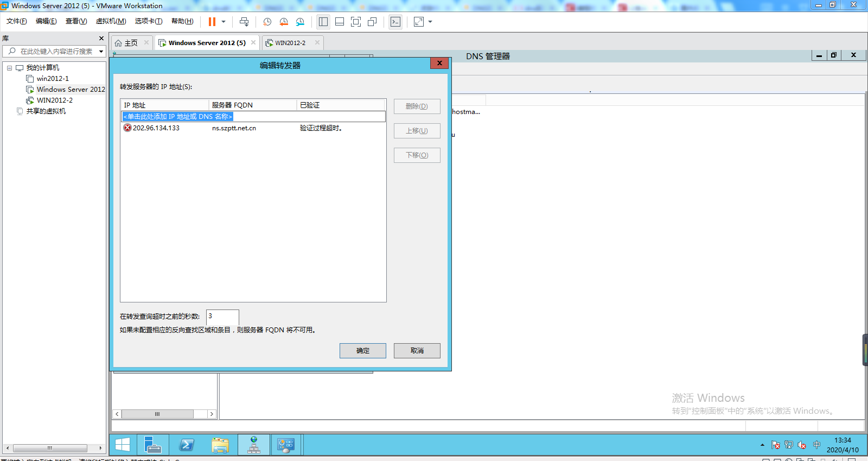Enter full screen mode icon
This screenshot has width=868, height=461.
click(356, 22)
